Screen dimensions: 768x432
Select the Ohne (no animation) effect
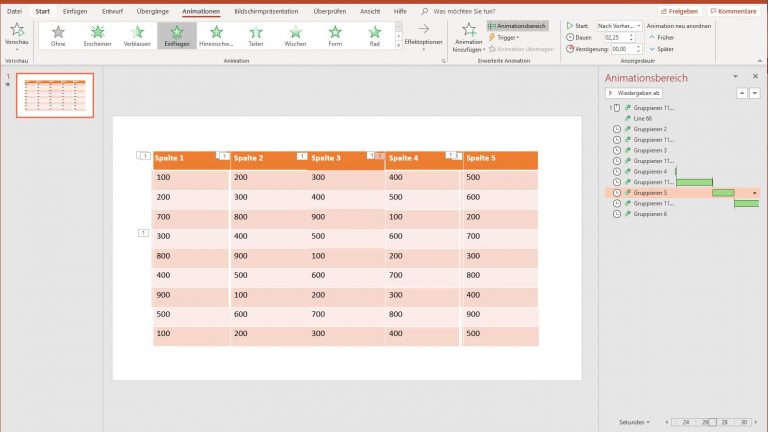58,35
